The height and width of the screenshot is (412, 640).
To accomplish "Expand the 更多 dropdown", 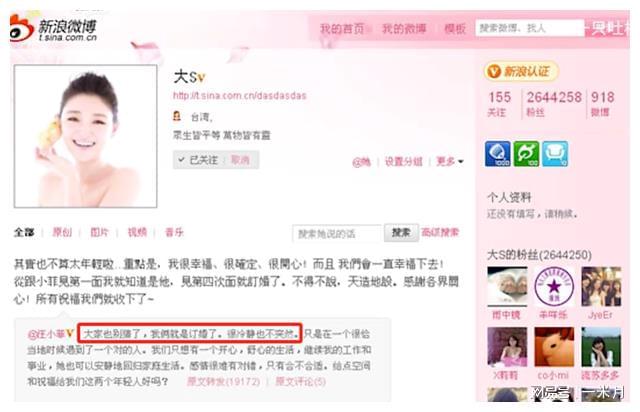I will coord(449,162).
